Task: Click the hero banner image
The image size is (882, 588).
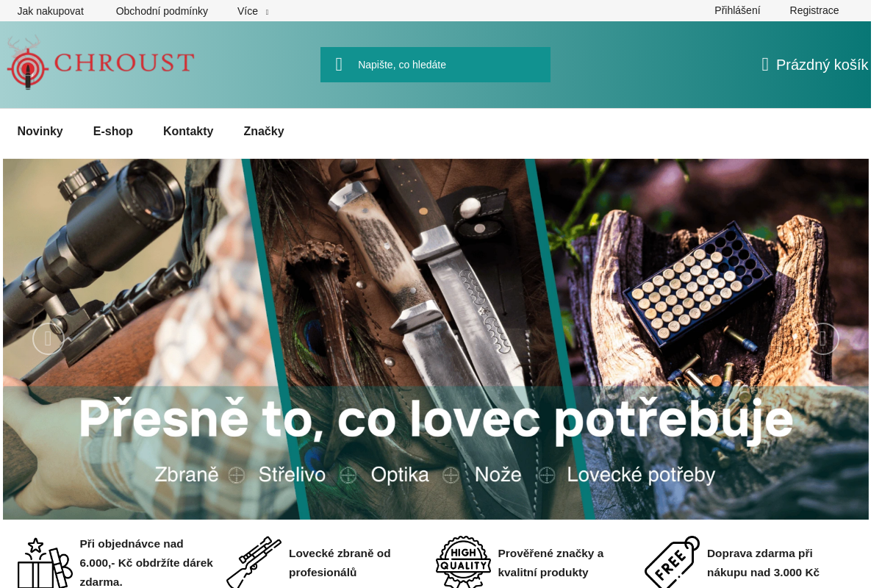Action: pos(436,339)
